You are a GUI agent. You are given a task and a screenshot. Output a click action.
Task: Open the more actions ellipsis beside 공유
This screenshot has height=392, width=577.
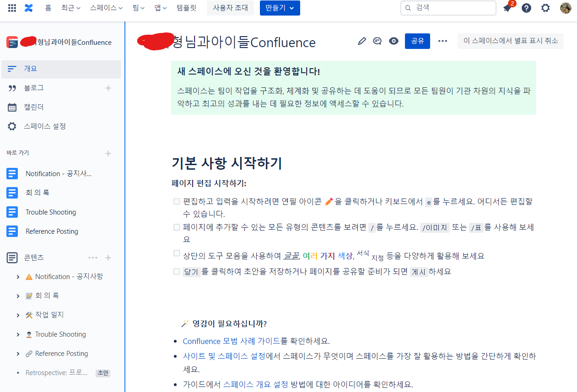(x=442, y=41)
